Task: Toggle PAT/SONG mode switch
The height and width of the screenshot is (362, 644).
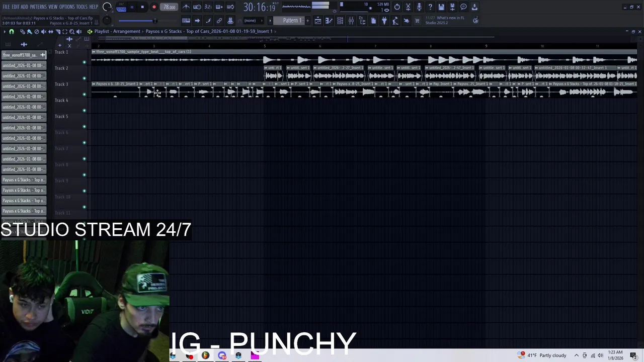Action: (121, 7)
